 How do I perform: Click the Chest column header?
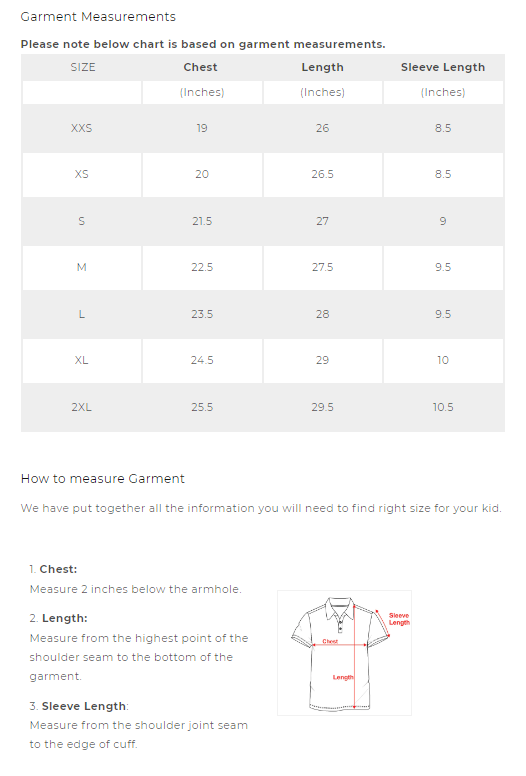(200, 67)
